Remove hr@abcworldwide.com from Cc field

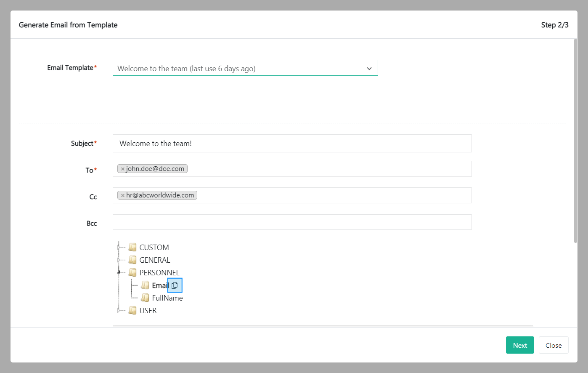(123, 196)
